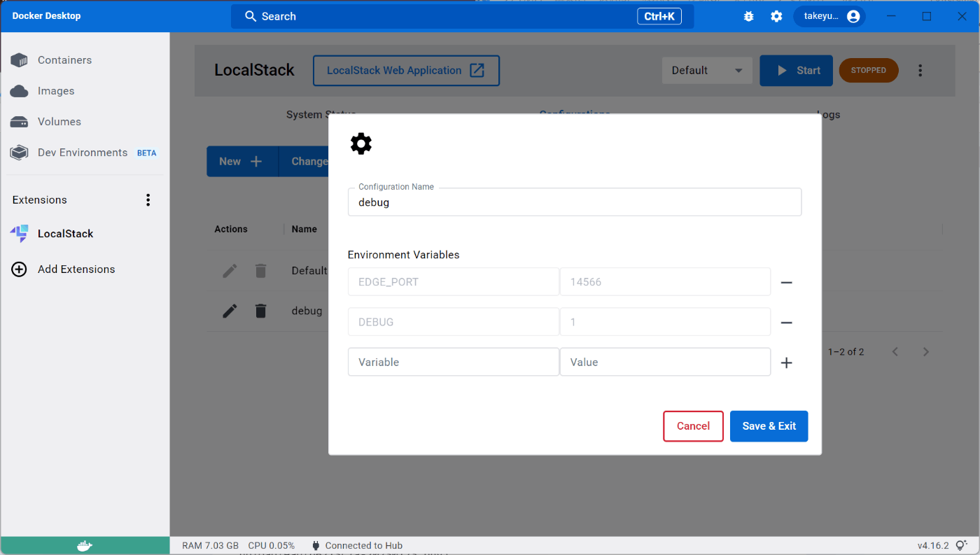Screen dimensions: 980x555
Task: Click the Search bar
Action: click(463, 16)
